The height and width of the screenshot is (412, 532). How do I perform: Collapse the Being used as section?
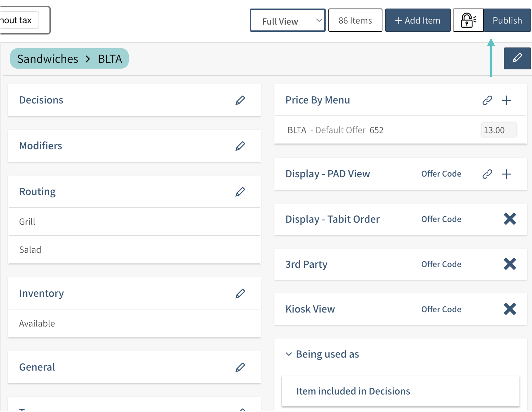point(289,354)
